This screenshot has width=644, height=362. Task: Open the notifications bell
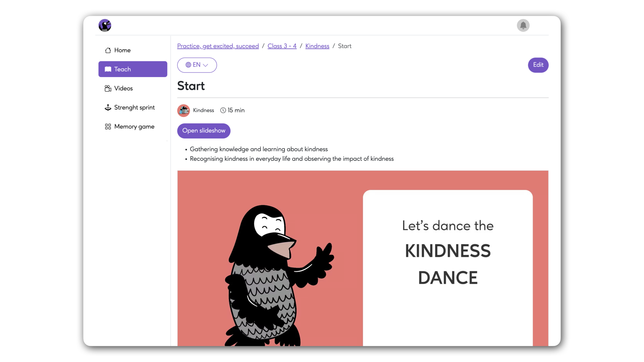pyautogui.click(x=523, y=25)
